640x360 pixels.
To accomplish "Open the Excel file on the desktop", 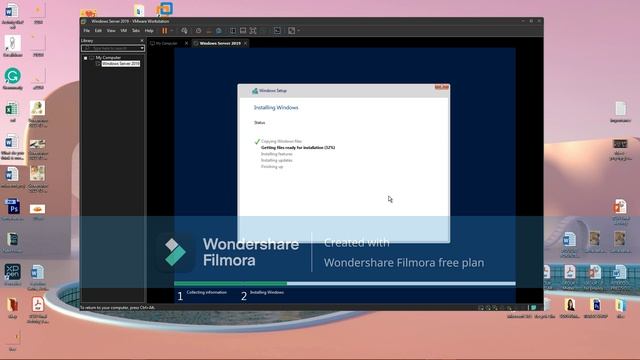I will (x=12, y=112).
